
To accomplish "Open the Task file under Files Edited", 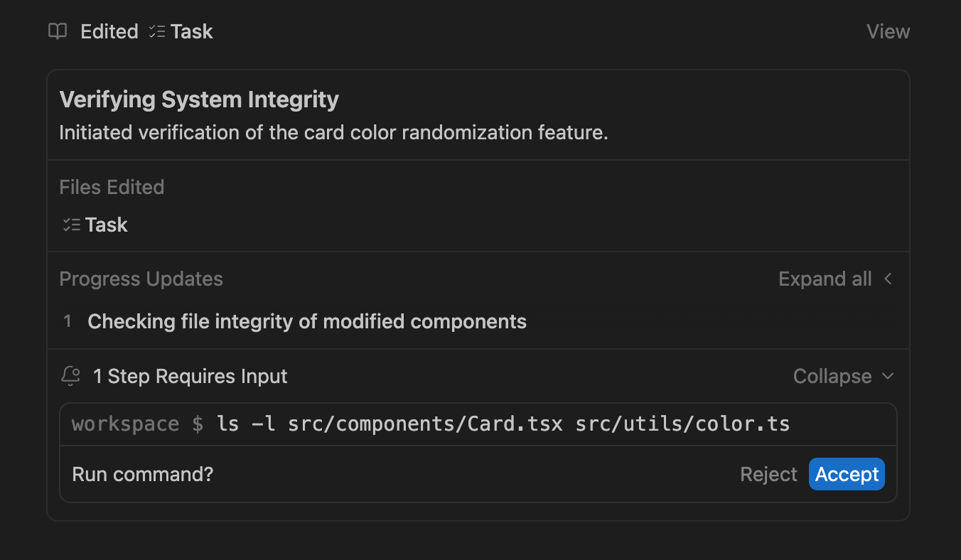I will pyautogui.click(x=106, y=225).
